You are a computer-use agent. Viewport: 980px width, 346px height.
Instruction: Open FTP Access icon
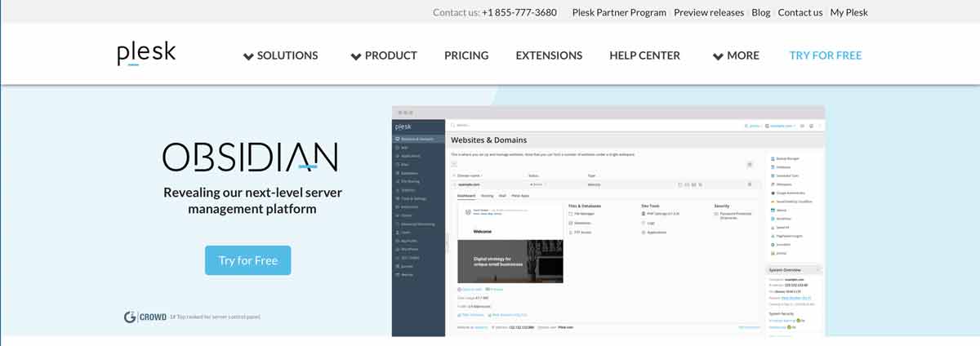click(x=571, y=233)
